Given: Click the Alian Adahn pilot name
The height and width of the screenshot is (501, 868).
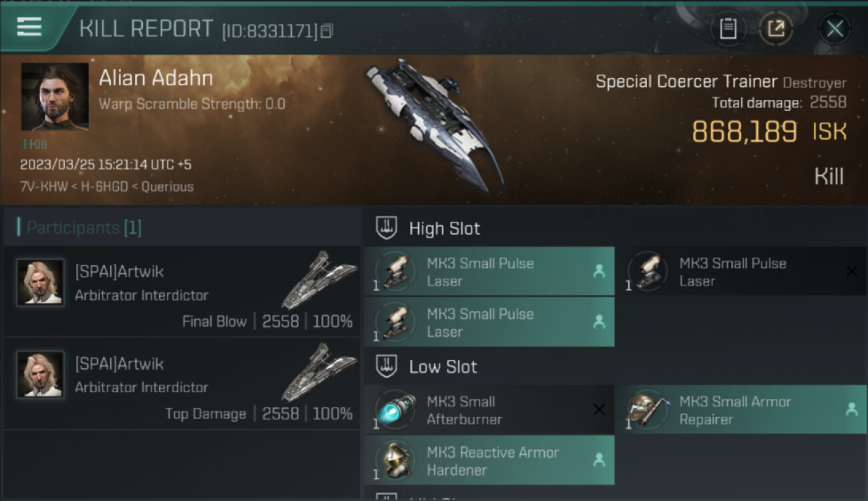Looking at the screenshot, I should (156, 78).
